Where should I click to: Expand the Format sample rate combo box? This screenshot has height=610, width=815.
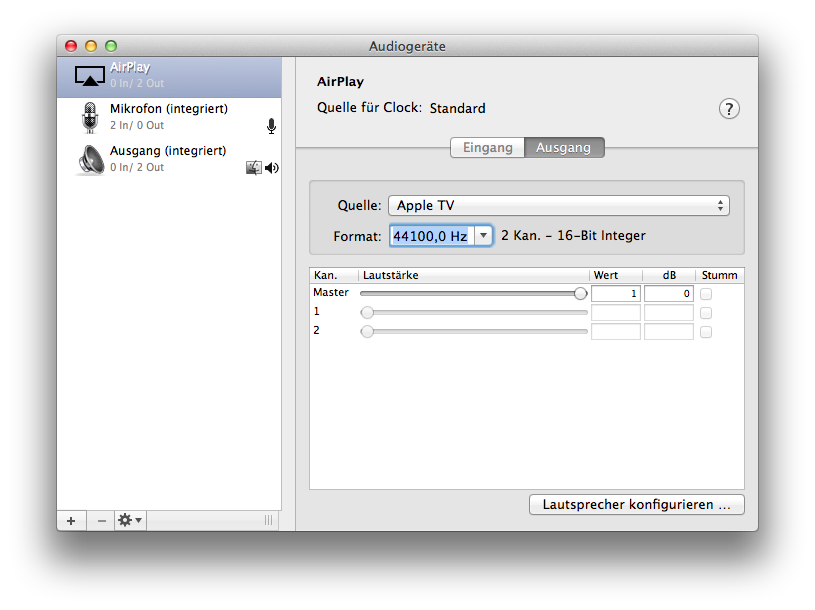(483, 235)
